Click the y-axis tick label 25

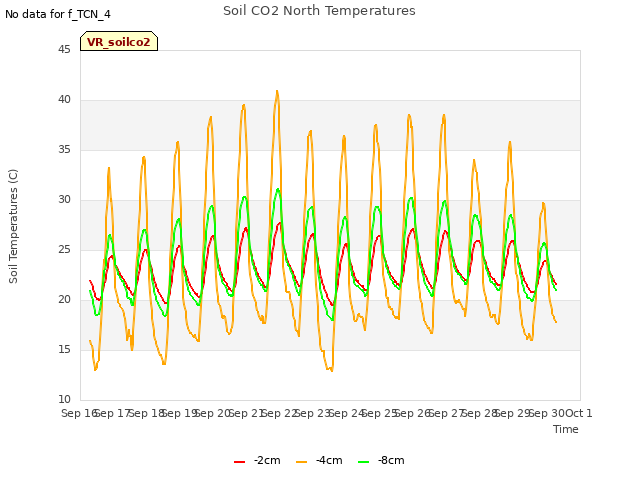(64, 249)
